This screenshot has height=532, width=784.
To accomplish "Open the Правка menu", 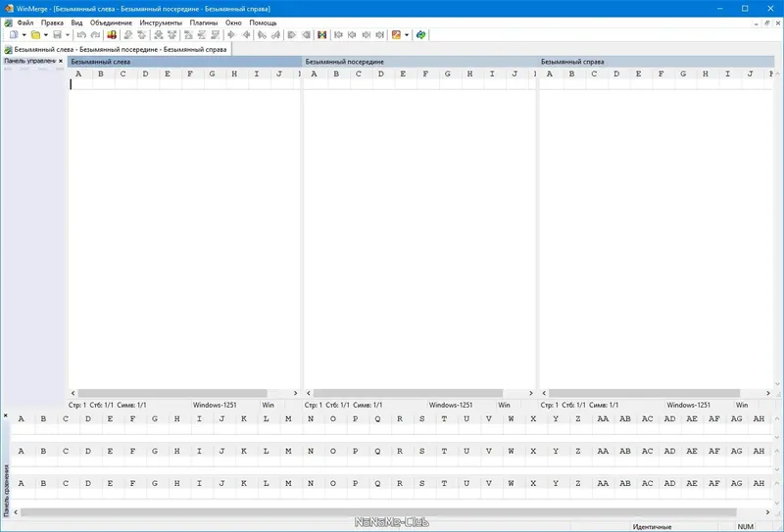I will click(x=52, y=23).
